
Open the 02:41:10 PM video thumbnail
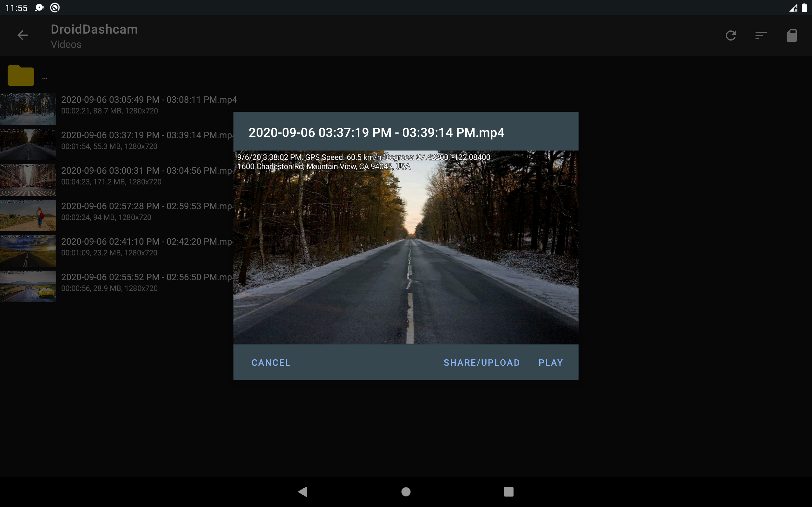28,251
